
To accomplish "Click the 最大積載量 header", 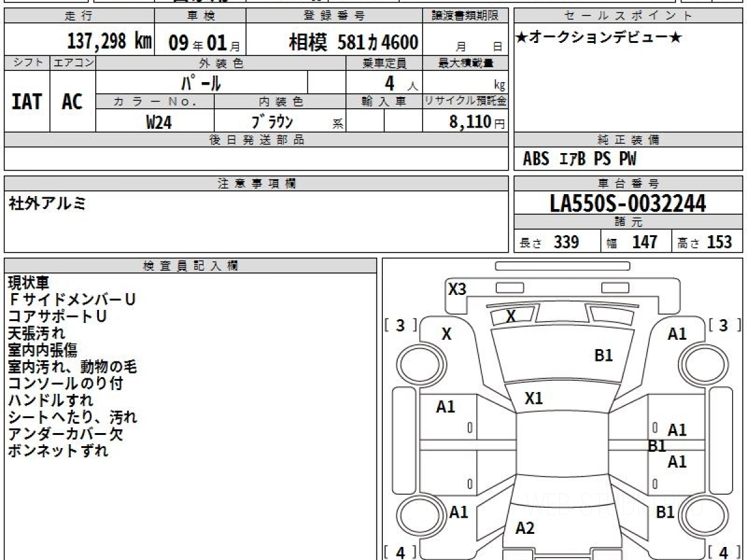I will click(466, 63).
